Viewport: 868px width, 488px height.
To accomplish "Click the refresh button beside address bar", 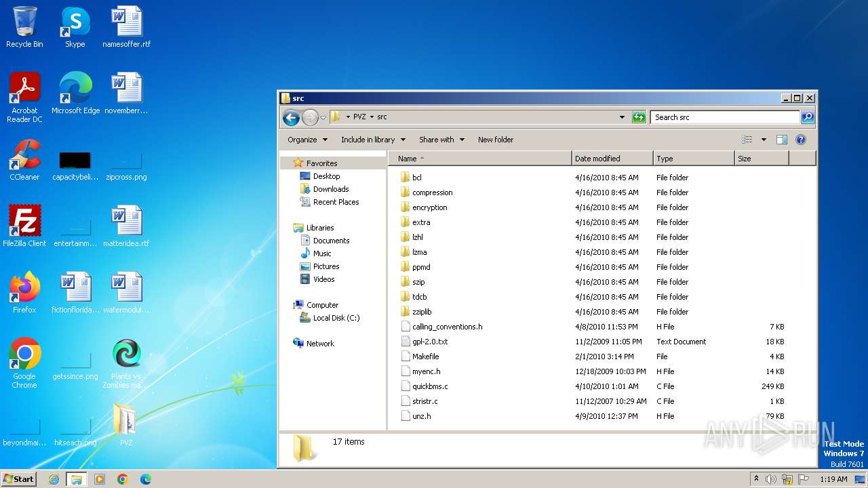I will (x=639, y=117).
